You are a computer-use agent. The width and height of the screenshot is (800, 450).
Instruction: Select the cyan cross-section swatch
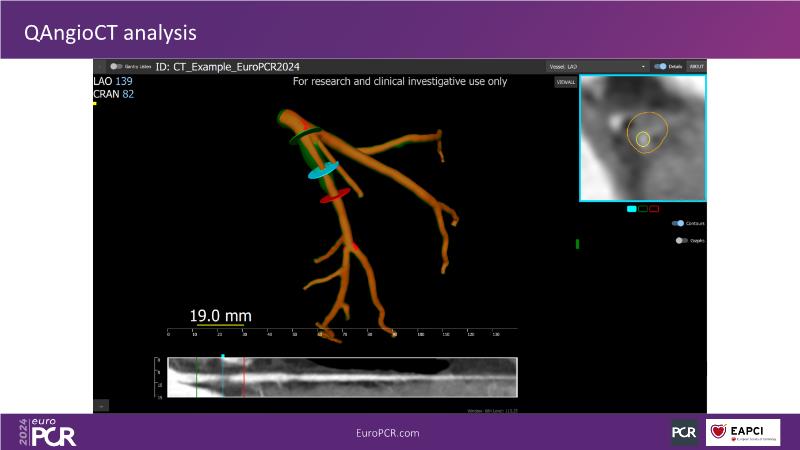632,209
